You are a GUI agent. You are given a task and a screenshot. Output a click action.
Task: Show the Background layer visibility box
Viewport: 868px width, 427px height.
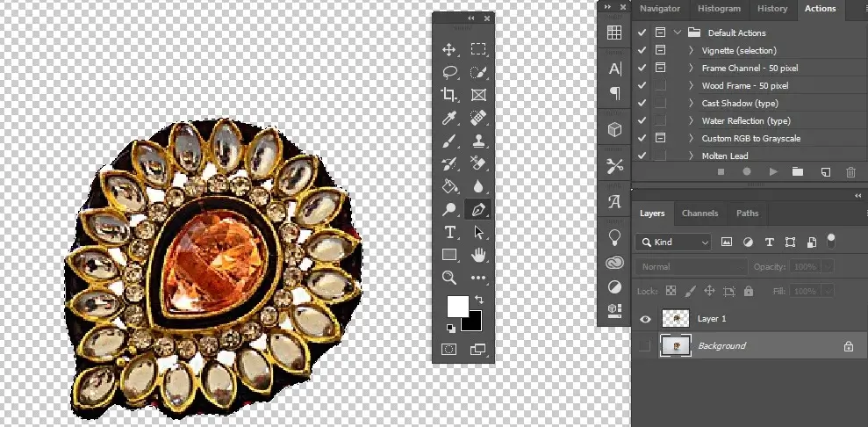coord(645,346)
